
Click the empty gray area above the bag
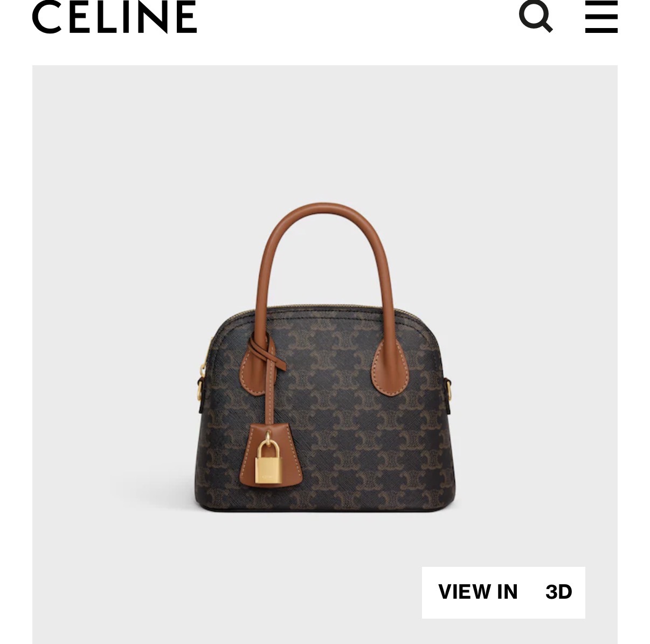[x=325, y=135]
